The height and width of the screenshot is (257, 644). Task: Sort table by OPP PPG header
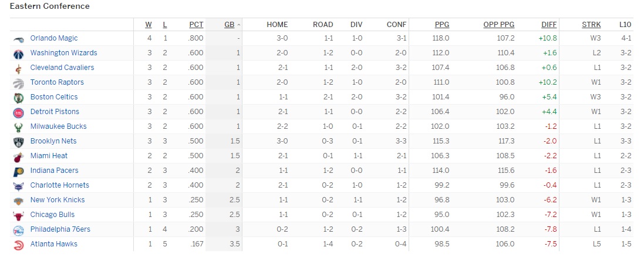[498, 25]
